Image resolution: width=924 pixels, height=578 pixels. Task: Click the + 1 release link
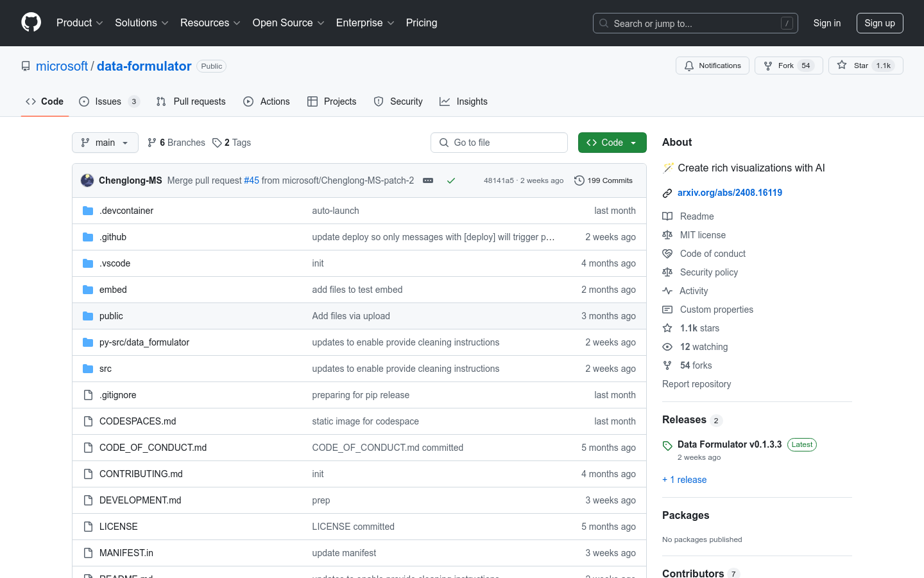click(x=684, y=480)
